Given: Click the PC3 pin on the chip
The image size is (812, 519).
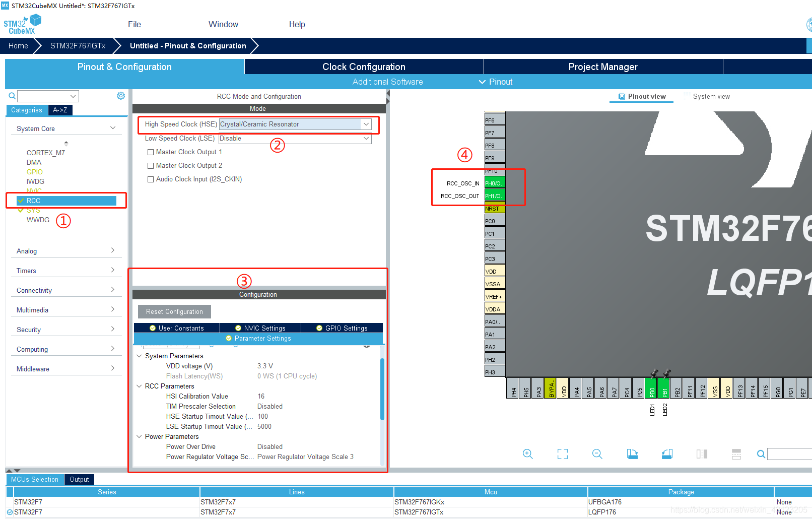Looking at the screenshot, I should (x=495, y=258).
